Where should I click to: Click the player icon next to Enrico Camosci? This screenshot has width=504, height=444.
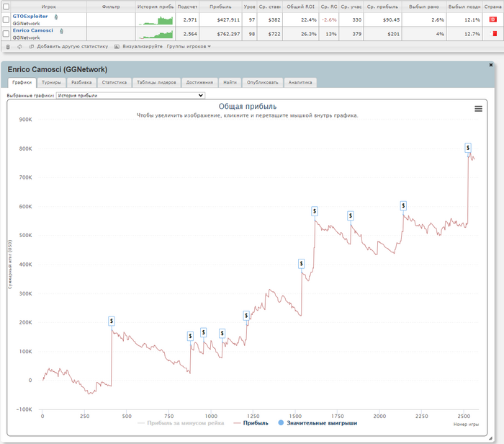pos(61,31)
